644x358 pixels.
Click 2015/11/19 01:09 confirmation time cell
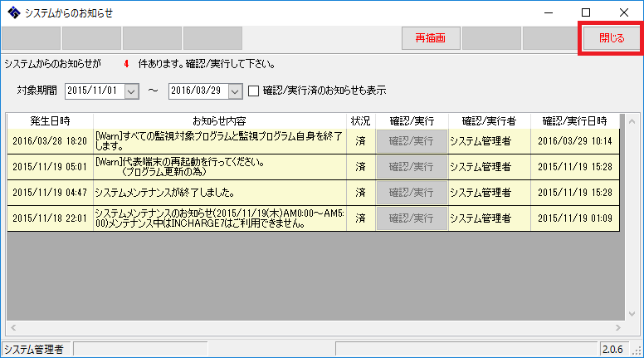[x=574, y=218]
